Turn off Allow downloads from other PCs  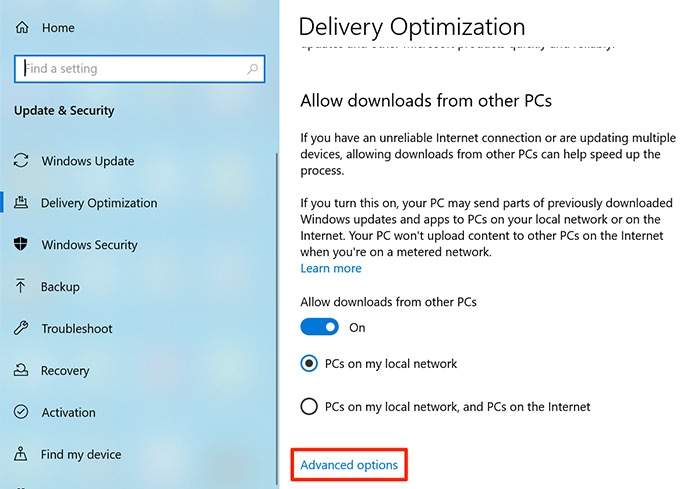coord(320,327)
